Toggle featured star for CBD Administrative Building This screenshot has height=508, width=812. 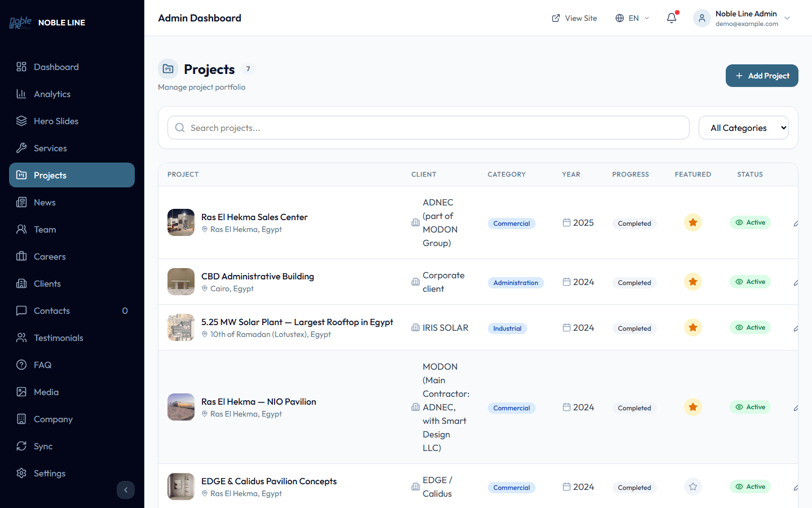tap(693, 282)
